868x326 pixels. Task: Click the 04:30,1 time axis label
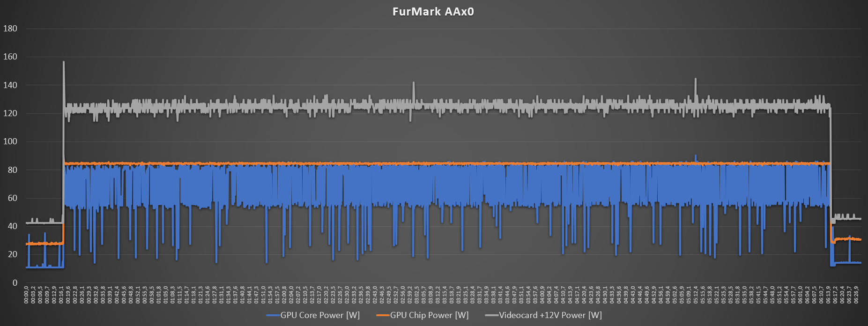605,295
